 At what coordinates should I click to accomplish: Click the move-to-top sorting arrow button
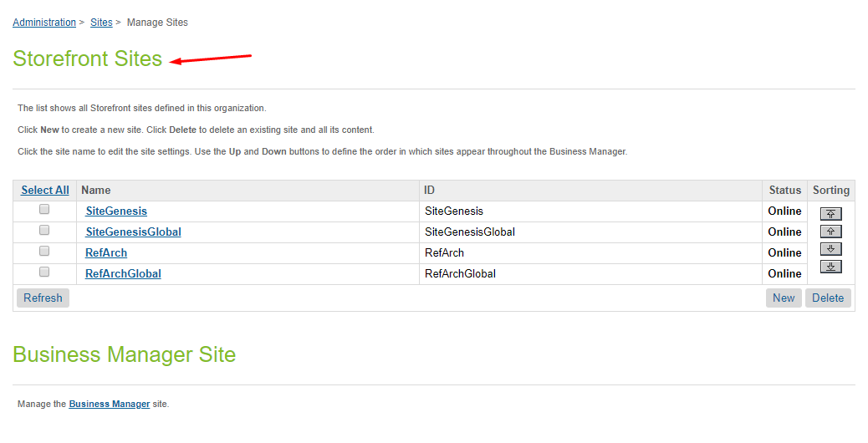(830, 214)
